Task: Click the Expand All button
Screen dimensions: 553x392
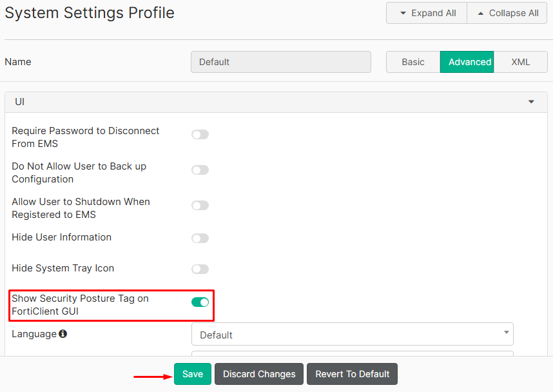Action: (x=426, y=13)
